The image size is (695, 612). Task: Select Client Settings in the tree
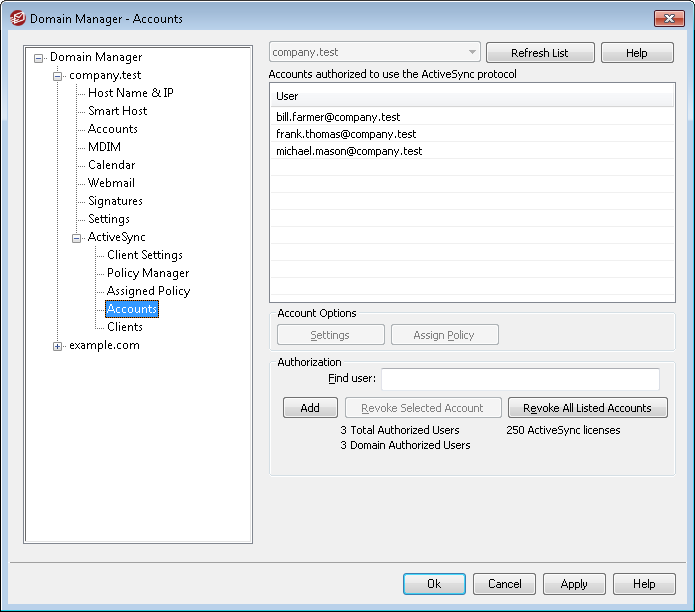tap(145, 255)
